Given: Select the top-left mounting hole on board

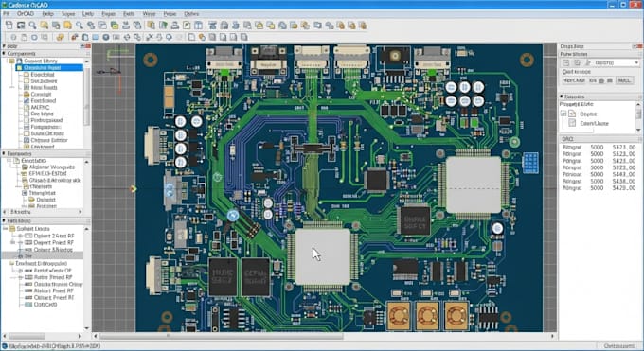Looking at the screenshot, I should tap(151, 60).
